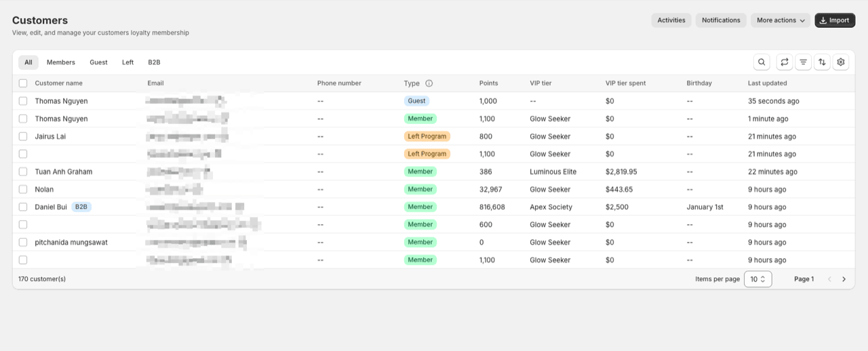Image resolution: width=868 pixels, height=351 pixels.
Task: Open Jairus Lai customer name
Action: tap(50, 136)
